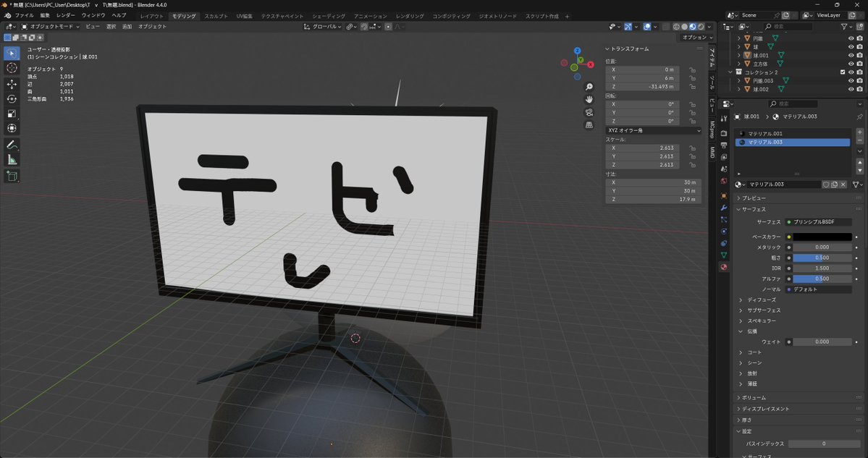
Task: Hide 球.001 with its eye icon
Action: click(851, 55)
